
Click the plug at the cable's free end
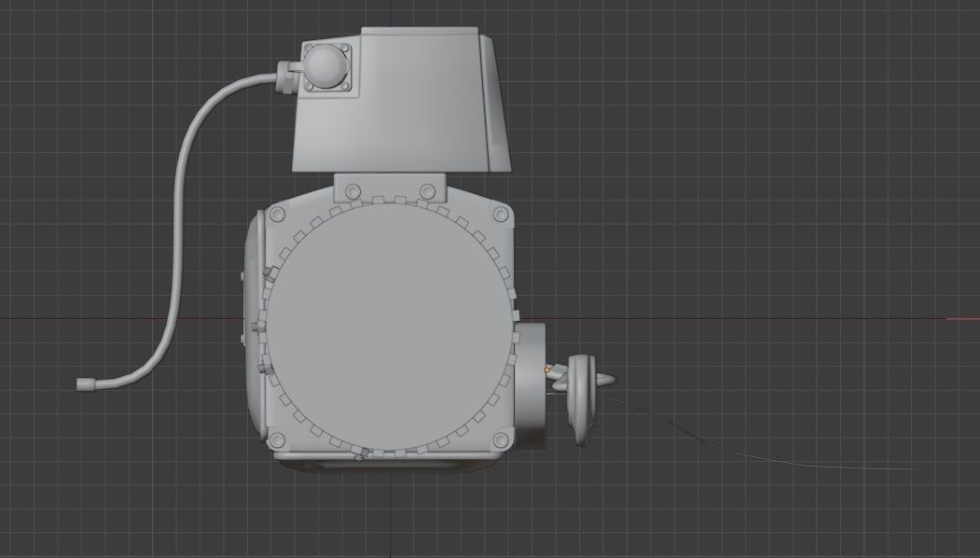pos(84,384)
